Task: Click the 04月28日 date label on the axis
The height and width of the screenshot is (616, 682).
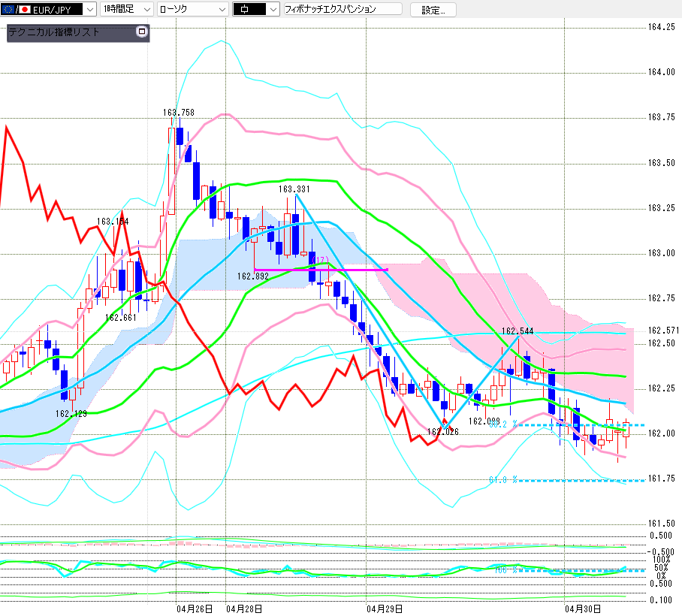Action: coord(244,609)
